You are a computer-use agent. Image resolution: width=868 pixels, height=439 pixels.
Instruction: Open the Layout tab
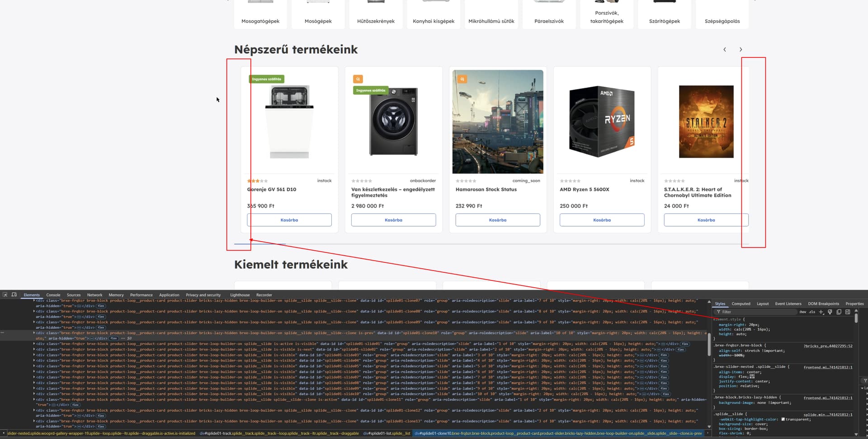tap(763, 304)
